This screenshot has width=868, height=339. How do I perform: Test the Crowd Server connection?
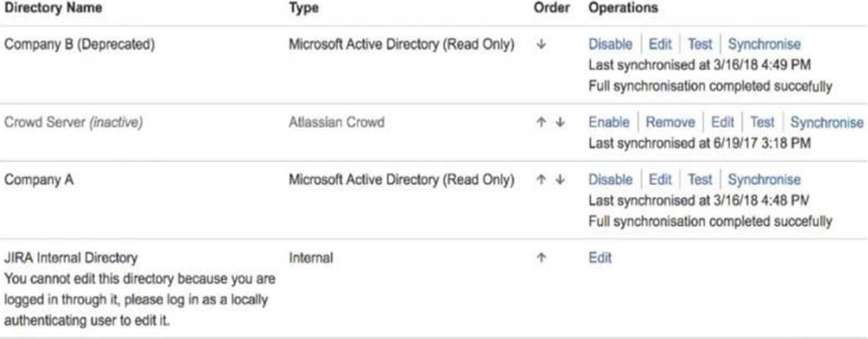(x=762, y=122)
